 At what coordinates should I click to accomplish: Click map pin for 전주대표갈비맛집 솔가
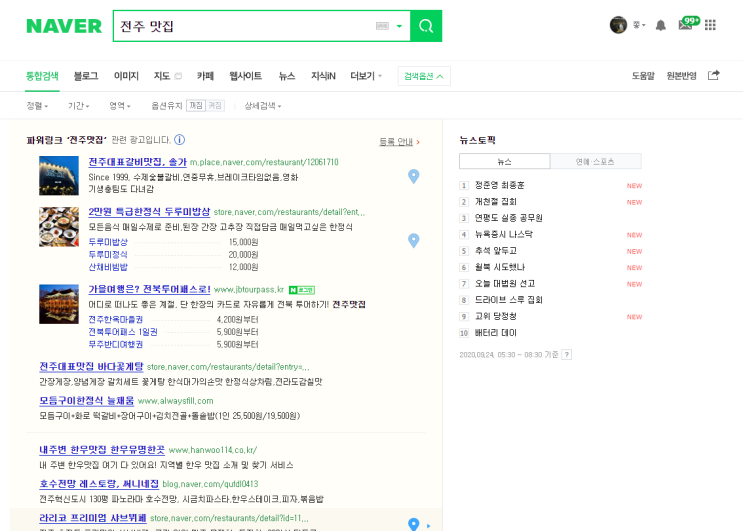(x=414, y=176)
